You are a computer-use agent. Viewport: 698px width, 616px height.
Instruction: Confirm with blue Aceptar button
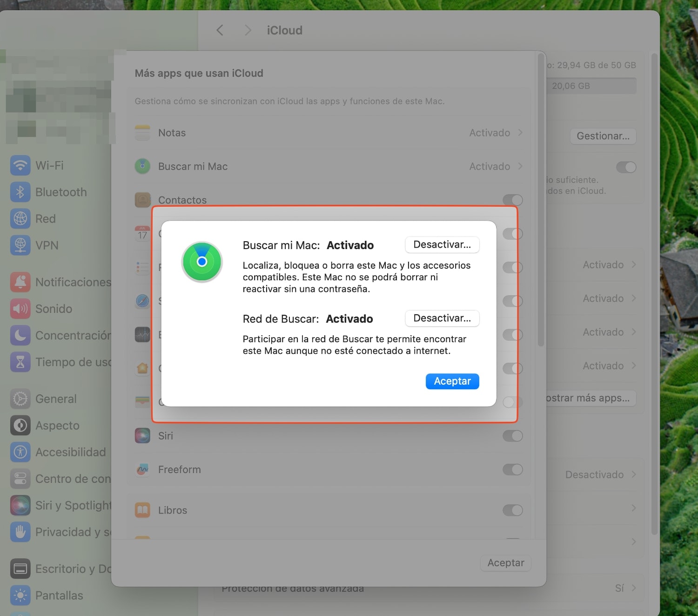click(x=452, y=381)
